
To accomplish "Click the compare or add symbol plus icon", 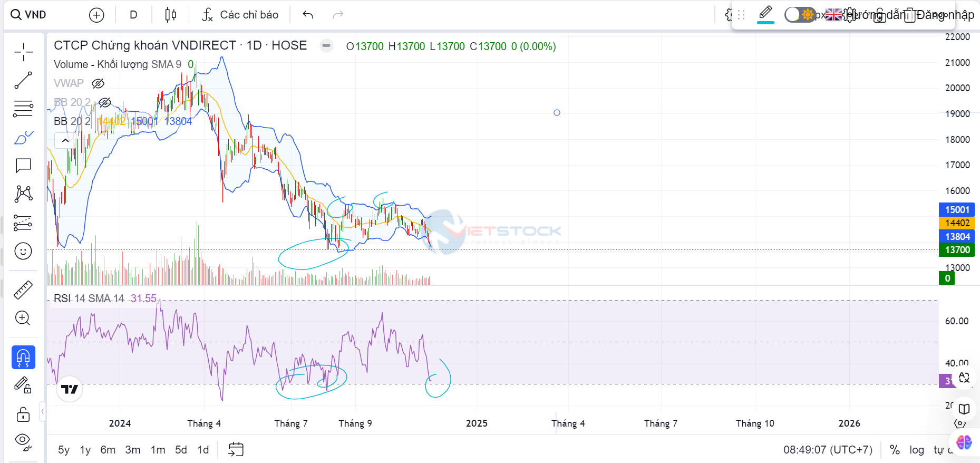I will point(96,15).
